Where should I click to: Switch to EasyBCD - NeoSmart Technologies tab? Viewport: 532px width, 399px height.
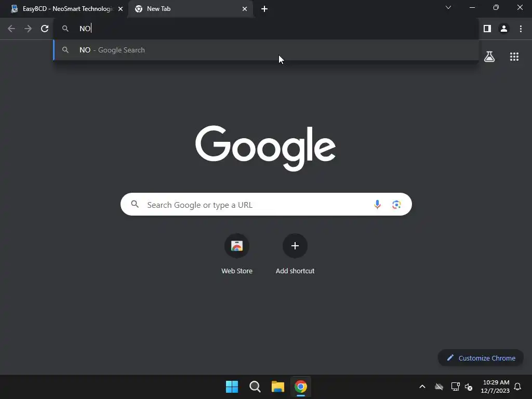tap(64, 9)
